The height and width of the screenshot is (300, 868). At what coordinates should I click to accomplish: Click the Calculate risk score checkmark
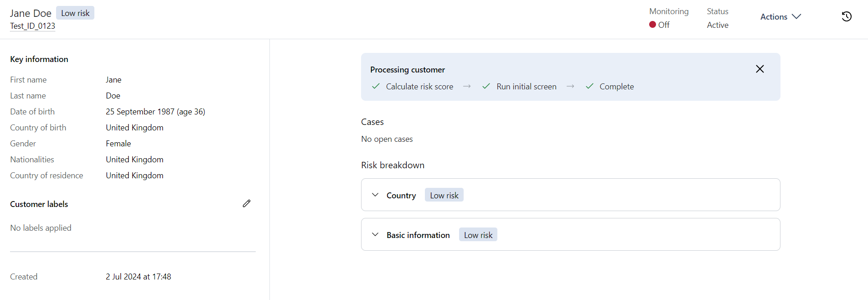coord(376,86)
